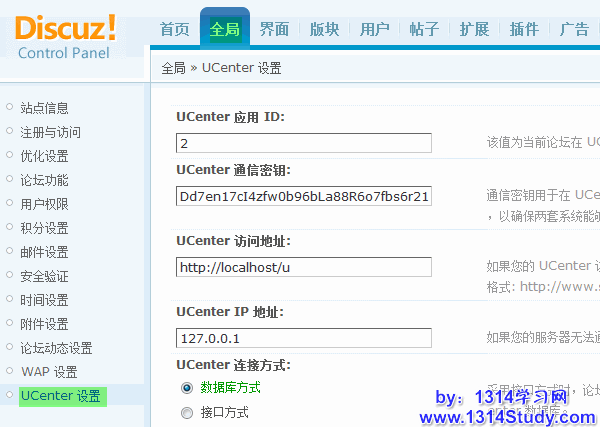Open 邮件设置 from the sidebar
Image resolution: width=600 pixels, height=427 pixels.
[x=44, y=252]
